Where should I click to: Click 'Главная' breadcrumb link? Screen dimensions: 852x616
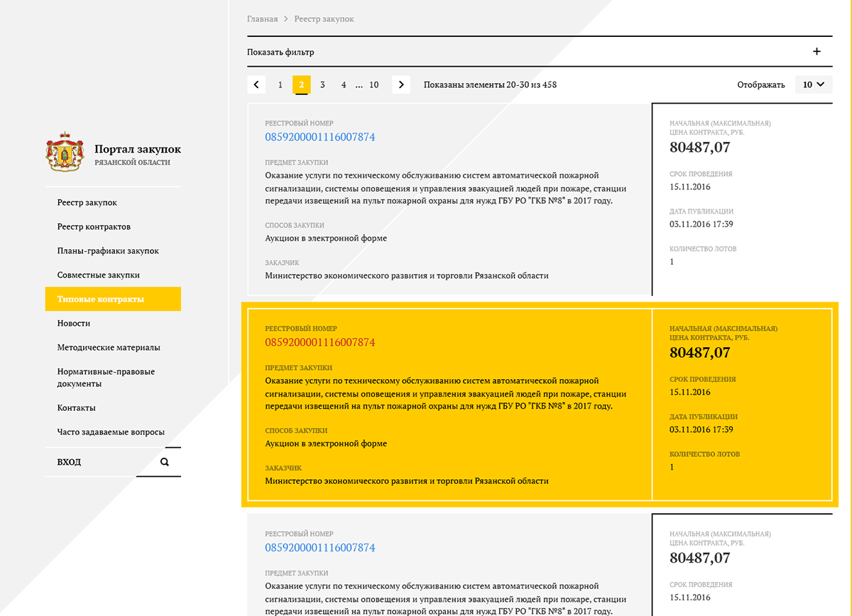pos(262,19)
